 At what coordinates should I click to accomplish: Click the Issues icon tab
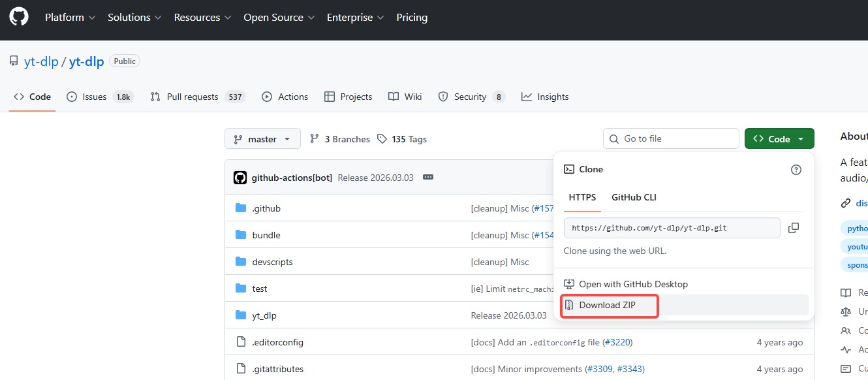[72, 96]
